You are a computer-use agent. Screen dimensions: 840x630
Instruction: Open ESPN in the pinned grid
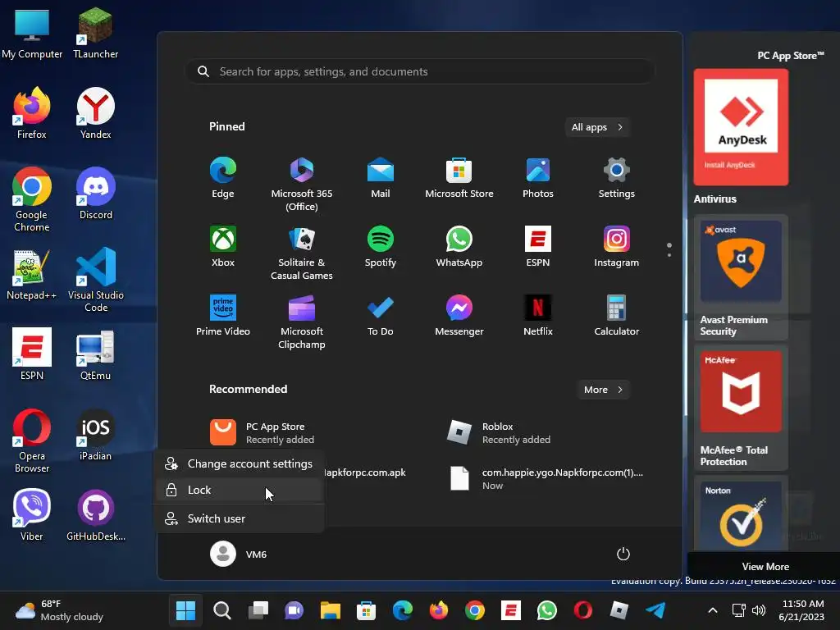click(x=538, y=246)
